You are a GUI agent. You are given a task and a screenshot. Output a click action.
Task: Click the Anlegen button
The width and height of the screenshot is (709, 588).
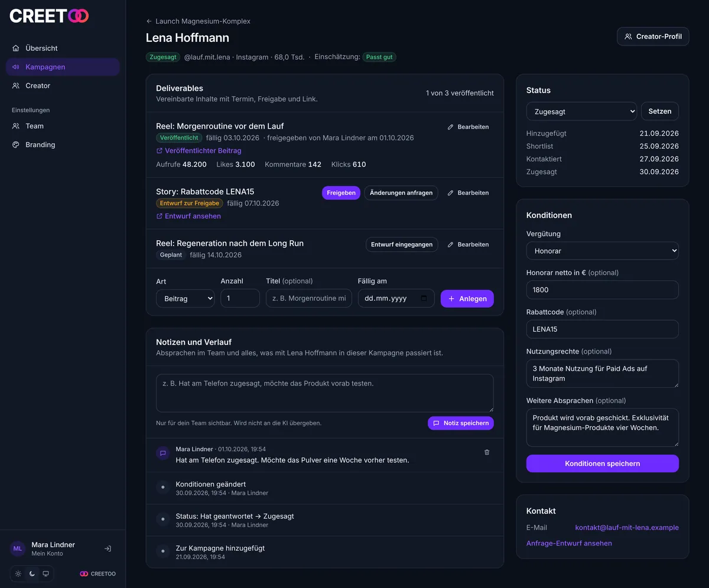click(x=467, y=299)
